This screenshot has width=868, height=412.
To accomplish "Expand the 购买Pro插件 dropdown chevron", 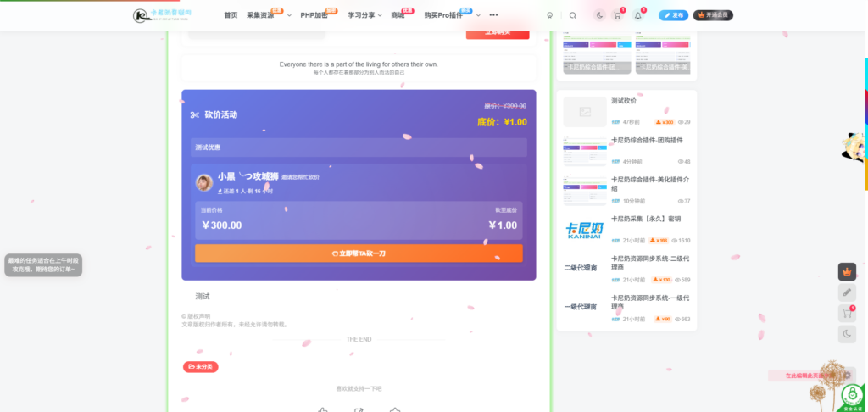I will point(478,15).
